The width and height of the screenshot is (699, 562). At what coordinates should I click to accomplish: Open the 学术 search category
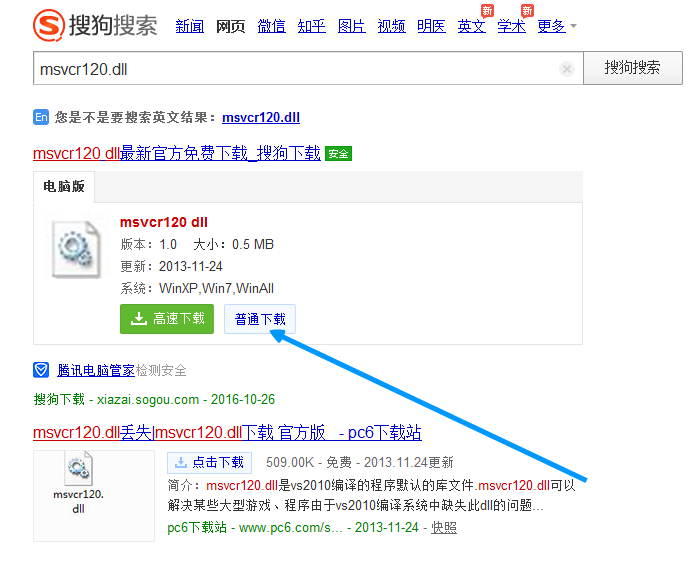coord(512,26)
